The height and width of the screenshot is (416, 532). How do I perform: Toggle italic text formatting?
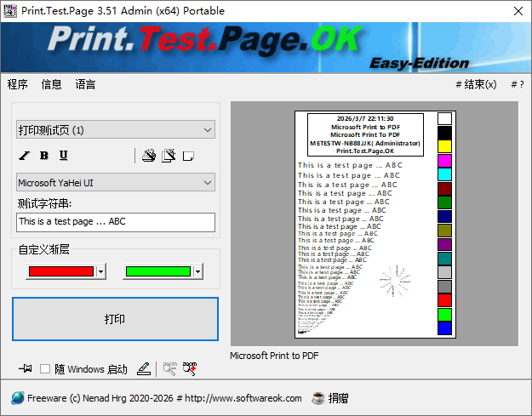point(25,156)
